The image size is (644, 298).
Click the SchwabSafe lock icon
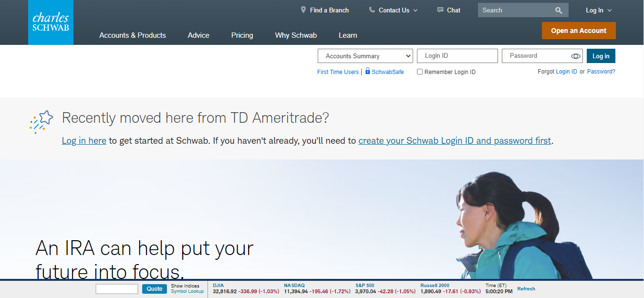click(368, 71)
